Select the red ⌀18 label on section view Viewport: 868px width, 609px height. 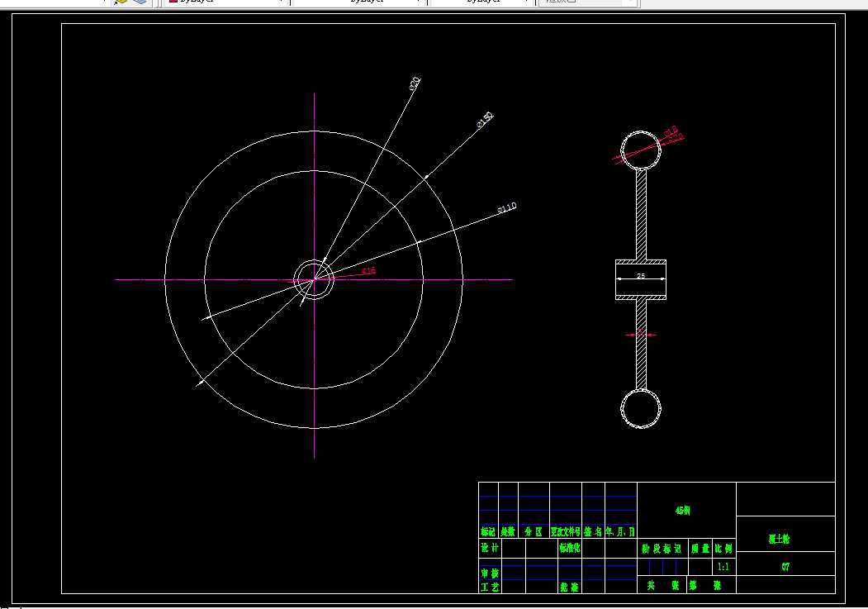(671, 131)
